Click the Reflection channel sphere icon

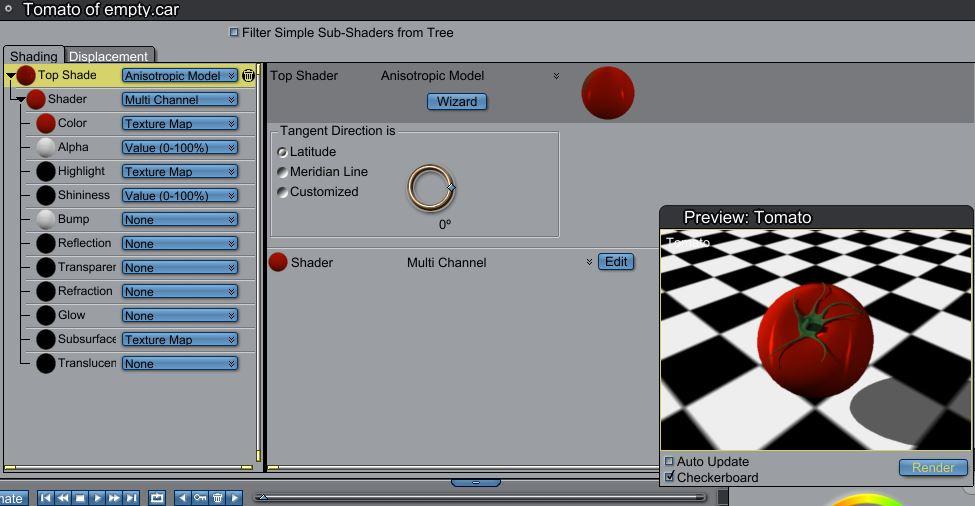click(45, 243)
